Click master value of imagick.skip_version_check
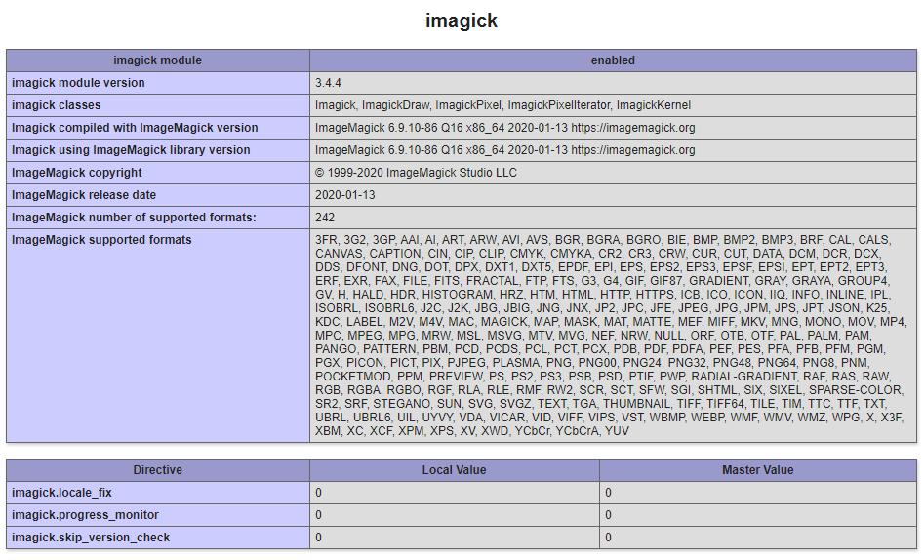 pos(758,537)
